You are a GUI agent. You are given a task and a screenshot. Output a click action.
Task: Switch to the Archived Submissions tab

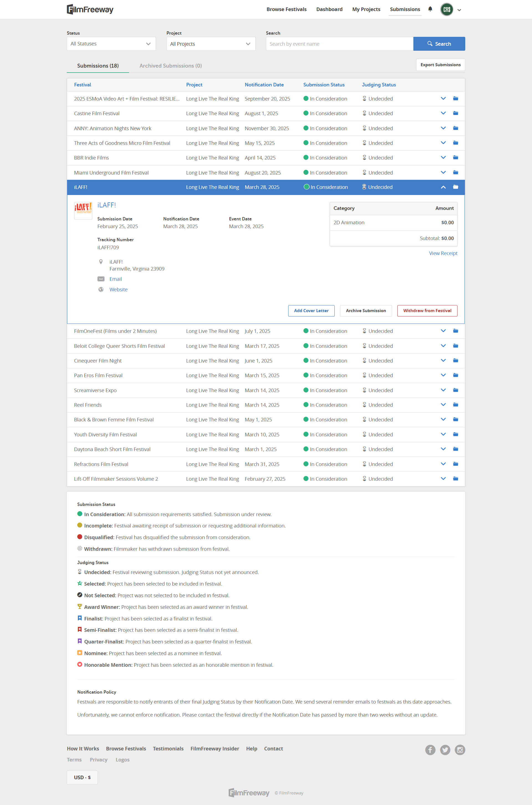170,66
